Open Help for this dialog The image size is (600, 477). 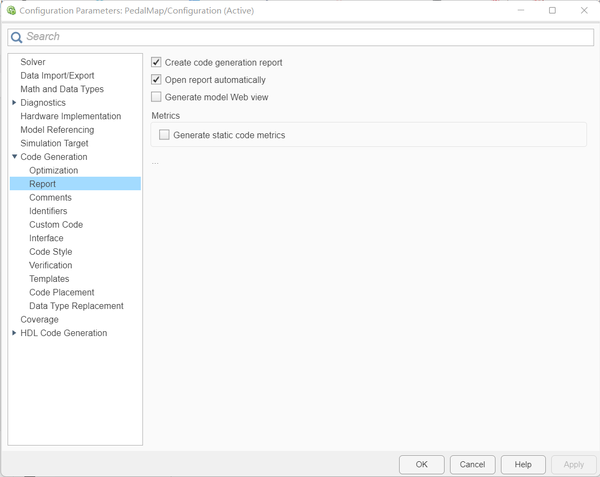point(523,464)
